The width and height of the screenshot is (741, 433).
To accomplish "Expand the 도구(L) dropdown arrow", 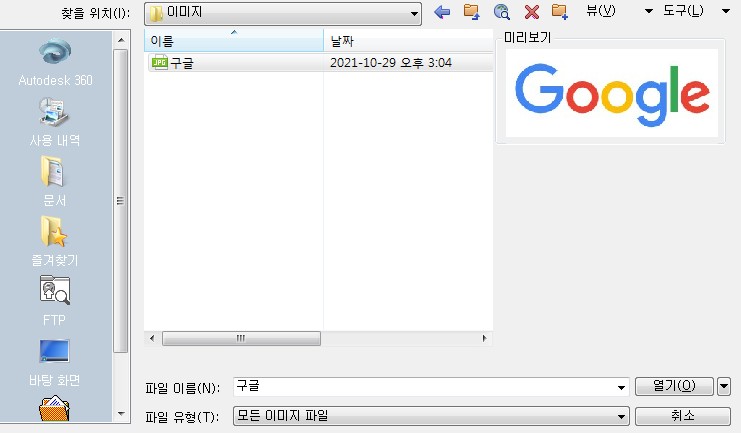I will tap(726, 11).
